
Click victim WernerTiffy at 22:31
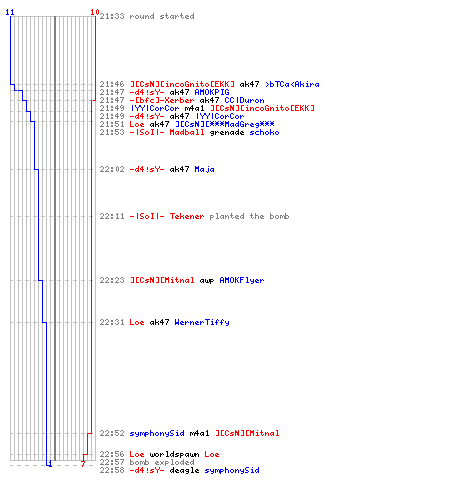[202, 322]
